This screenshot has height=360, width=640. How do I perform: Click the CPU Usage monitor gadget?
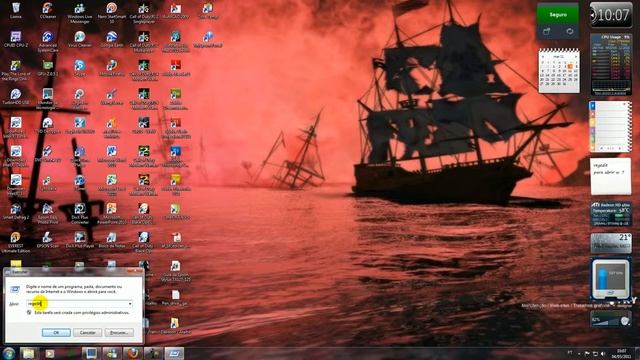(611, 64)
